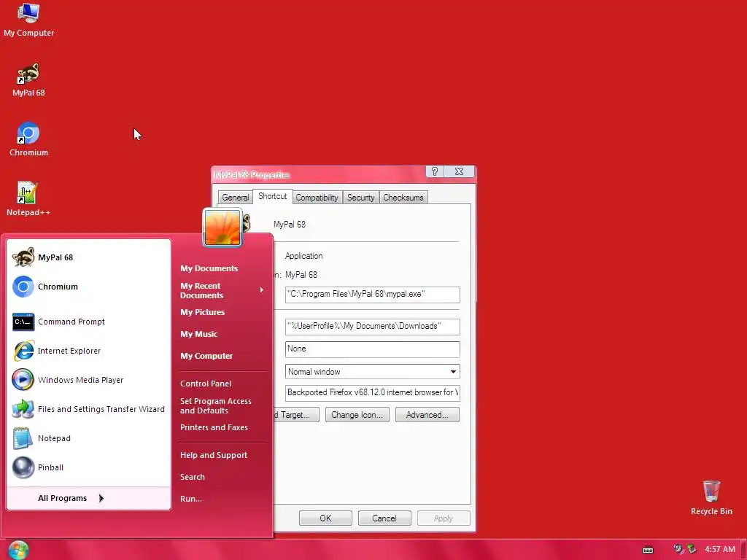This screenshot has width=747, height=560.
Task: Select the Shortcut tab
Action: (273, 196)
